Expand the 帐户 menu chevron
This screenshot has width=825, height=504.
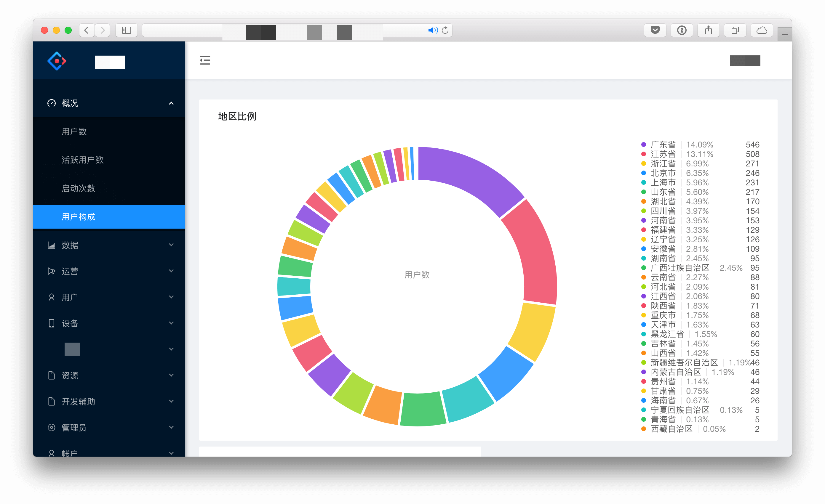(171, 453)
